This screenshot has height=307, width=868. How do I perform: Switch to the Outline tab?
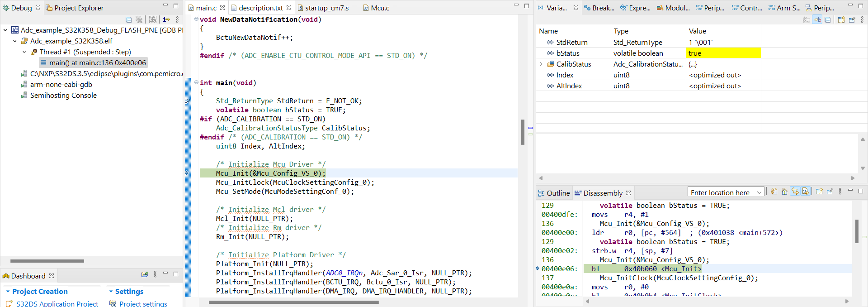point(554,193)
